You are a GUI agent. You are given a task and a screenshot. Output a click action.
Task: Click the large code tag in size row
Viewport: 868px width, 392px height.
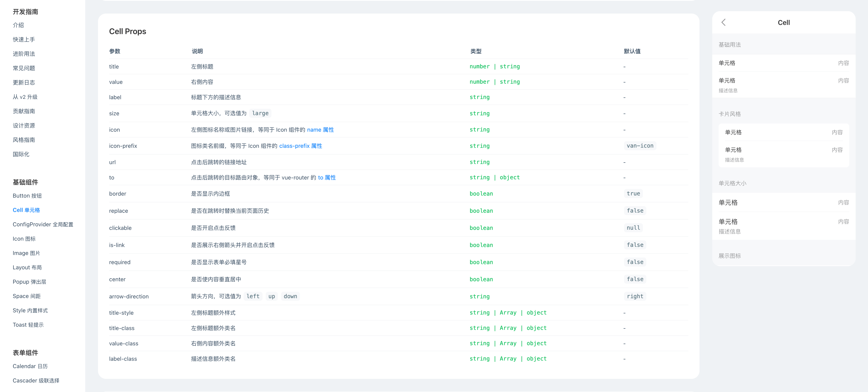(x=260, y=113)
